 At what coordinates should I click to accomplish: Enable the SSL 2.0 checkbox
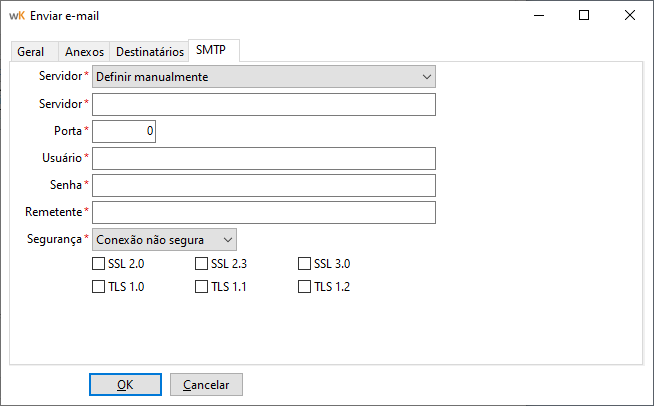click(x=98, y=265)
